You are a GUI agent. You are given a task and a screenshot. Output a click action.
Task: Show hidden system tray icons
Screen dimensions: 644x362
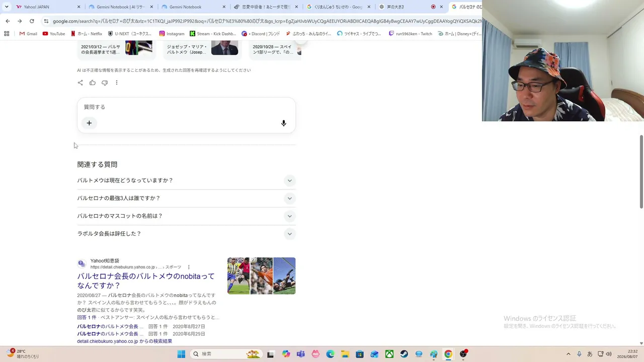tap(569, 354)
